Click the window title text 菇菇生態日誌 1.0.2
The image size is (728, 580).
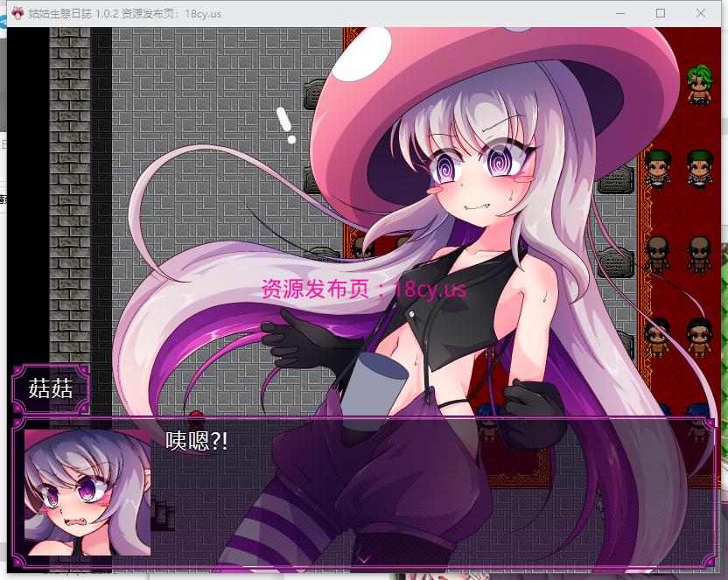pyautogui.click(x=73, y=14)
